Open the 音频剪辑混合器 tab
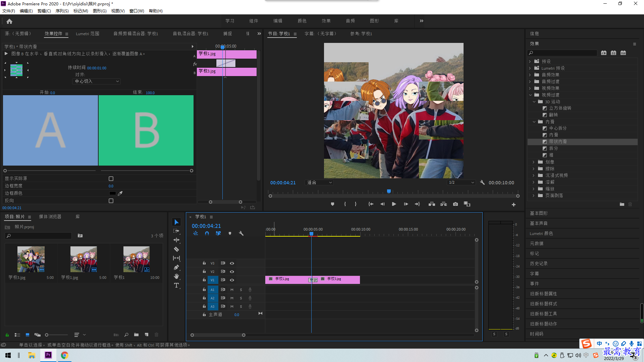 [136, 34]
